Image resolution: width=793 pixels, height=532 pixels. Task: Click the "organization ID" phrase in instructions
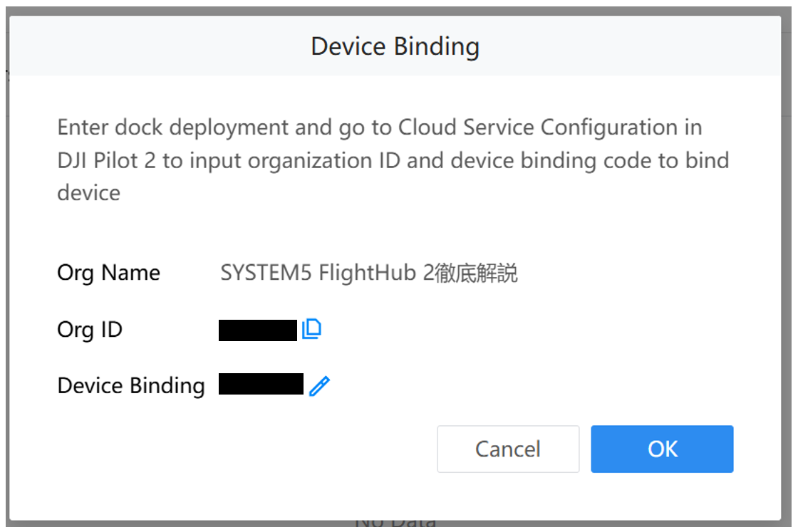[323, 161]
